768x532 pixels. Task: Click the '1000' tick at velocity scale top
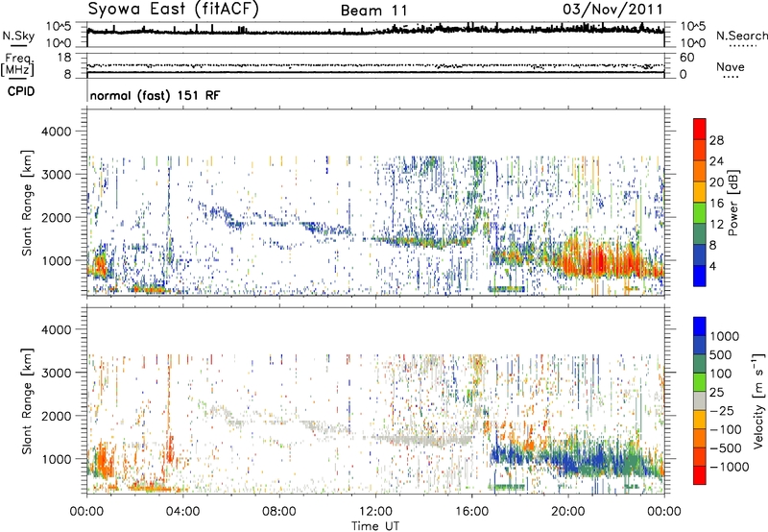tap(724, 336)
